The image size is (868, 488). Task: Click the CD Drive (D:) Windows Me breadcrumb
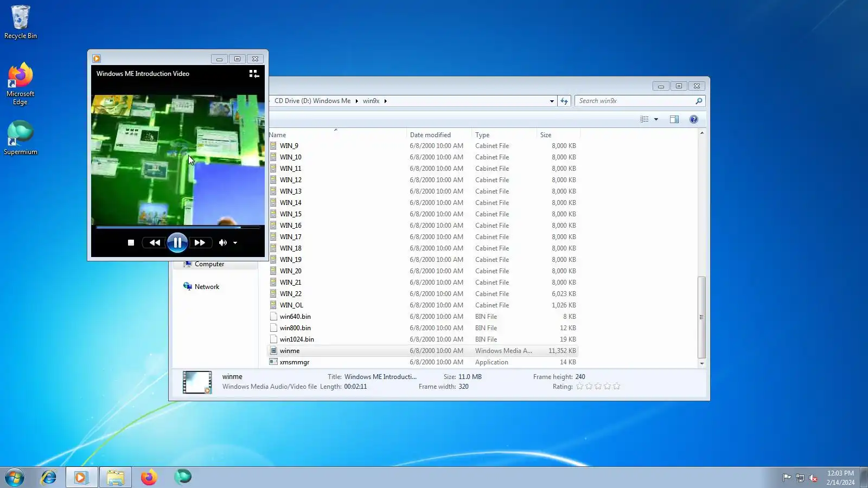pos(312,101)
